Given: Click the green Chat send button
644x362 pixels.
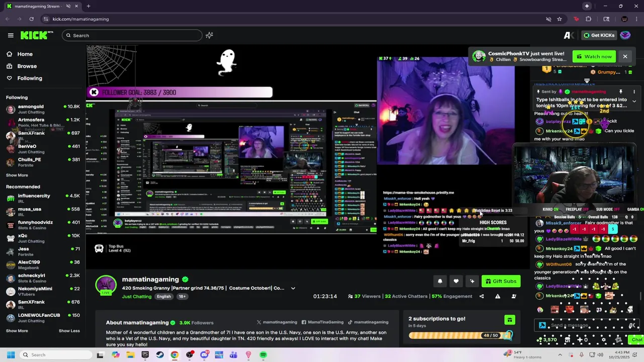Looking at the screenshot, I should click(636, 340).
